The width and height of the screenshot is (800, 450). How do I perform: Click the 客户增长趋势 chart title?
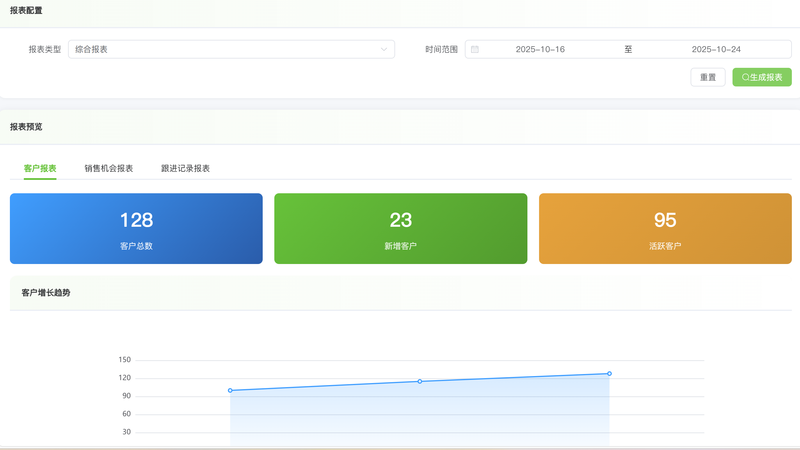[x=46, y=293]
